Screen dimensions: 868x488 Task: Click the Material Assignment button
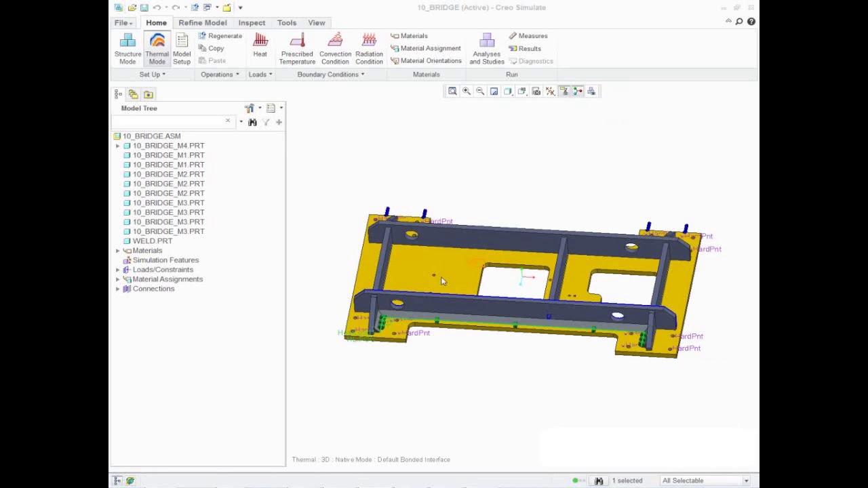click(x=425, y=48)
